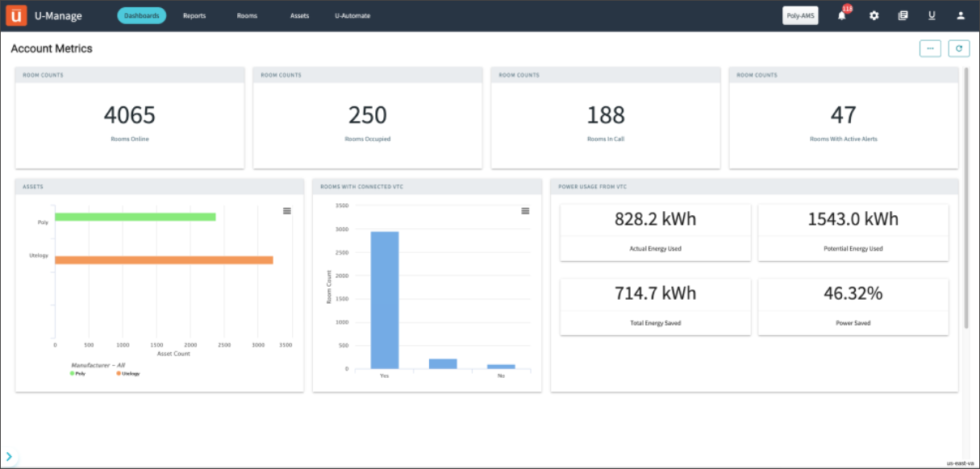
Task: Click the U-Manage logo icon
Action: pos(15,15)
